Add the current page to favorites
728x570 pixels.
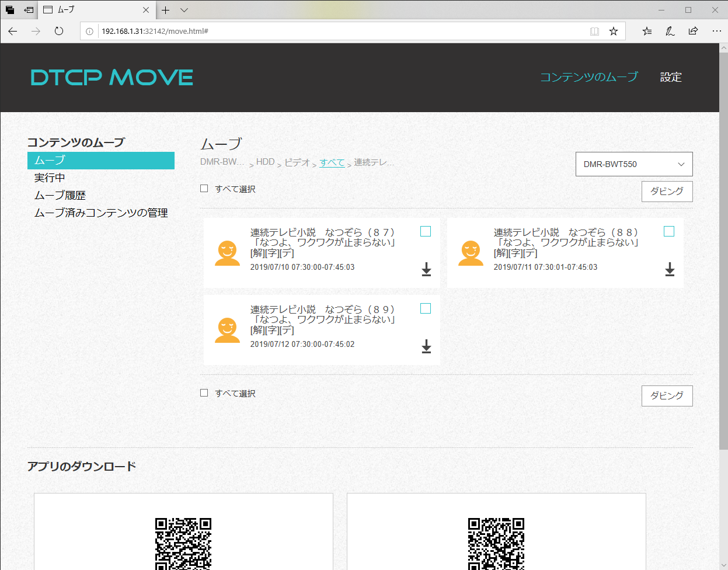click(x=614, y=31)
